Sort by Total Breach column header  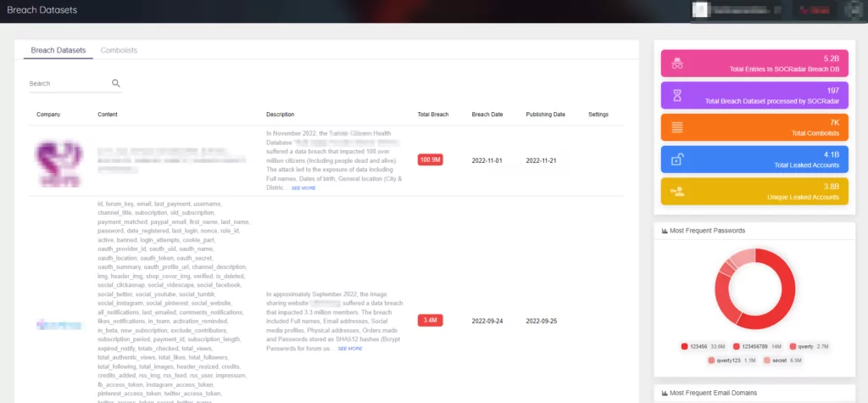(433, 115)
